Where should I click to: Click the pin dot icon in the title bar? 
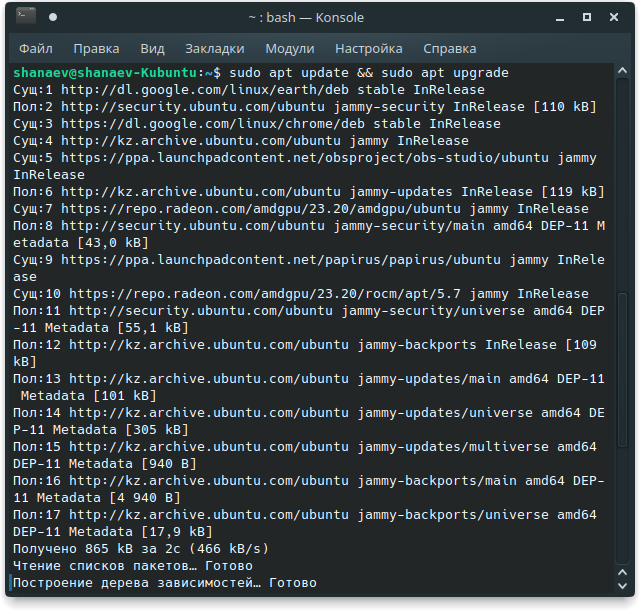click(x=53, y=17)
